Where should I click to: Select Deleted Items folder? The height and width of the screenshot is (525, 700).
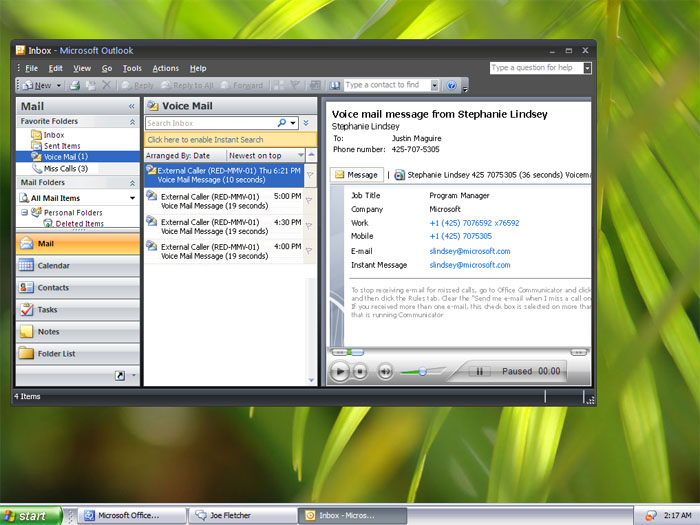coord(74,223)
